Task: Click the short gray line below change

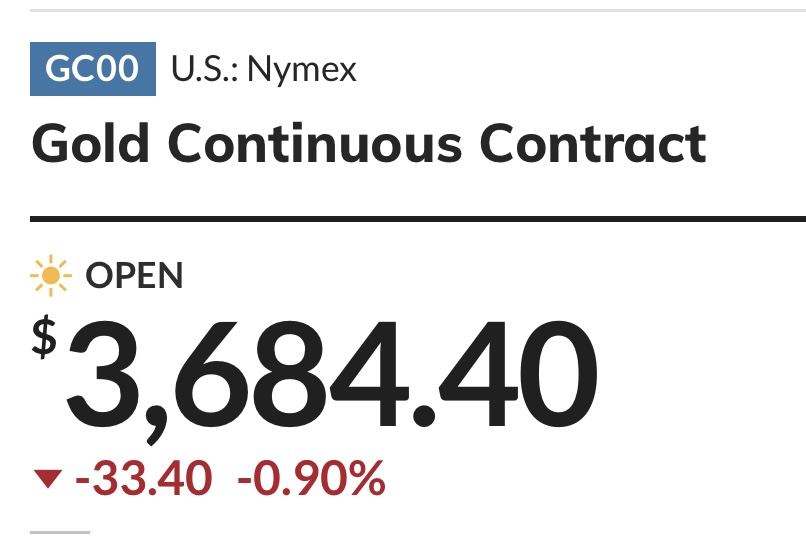Action: tap(60, 532)
